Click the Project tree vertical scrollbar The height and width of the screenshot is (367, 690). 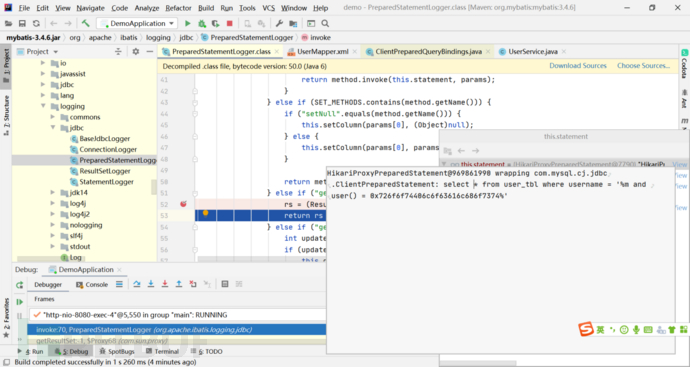click(x=154, y=187)
